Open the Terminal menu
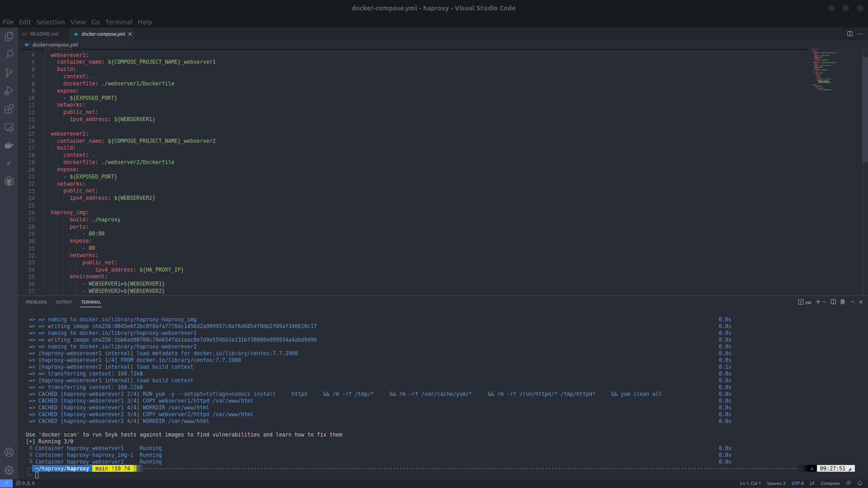Viewport: 868px width, 488px height. [x=118, y=22]
